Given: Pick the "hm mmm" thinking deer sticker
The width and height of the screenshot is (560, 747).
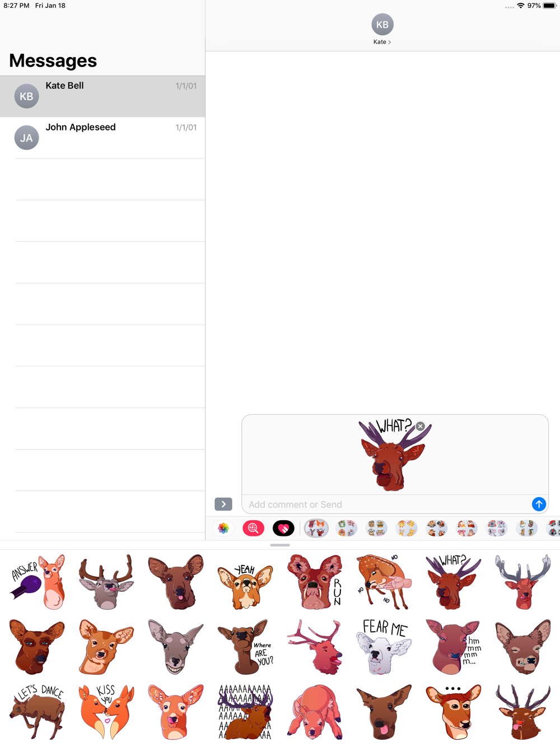Looking at the screenshot, I should [x=454, y=647].
